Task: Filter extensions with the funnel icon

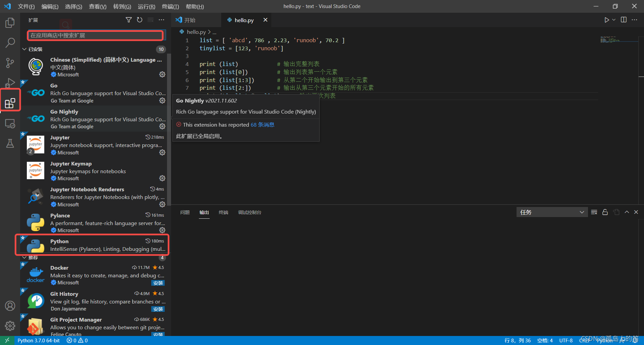Action: tap(128, 20)
